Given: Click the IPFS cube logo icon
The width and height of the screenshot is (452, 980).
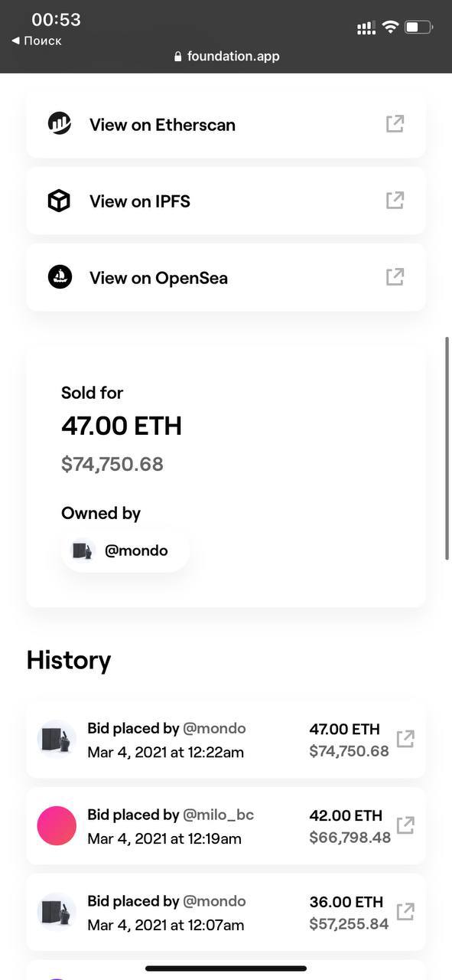Looking at the screenshot, I should click(x=60, y=201).
